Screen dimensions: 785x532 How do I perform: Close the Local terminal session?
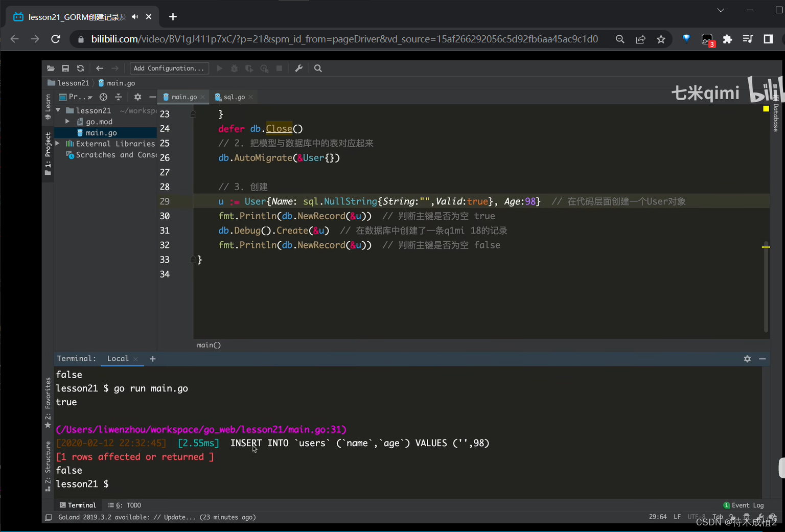(135, 359)
